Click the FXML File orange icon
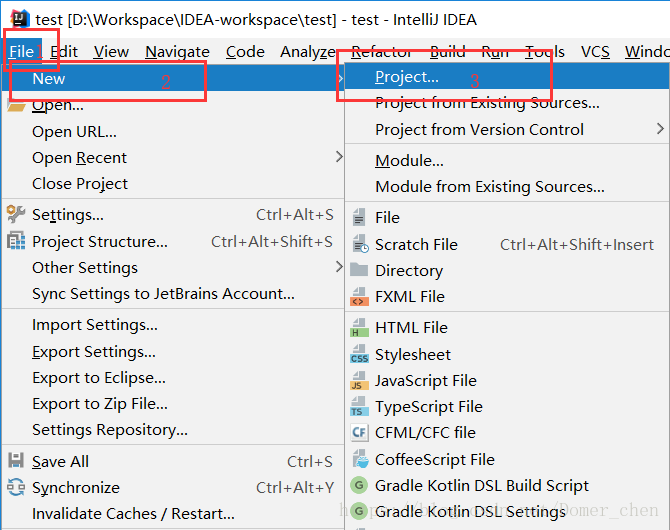The image size is (670, 530). (359, 297)
